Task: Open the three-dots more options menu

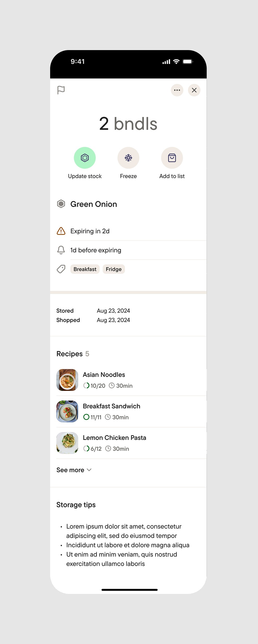Action: [x=177, y=90]
